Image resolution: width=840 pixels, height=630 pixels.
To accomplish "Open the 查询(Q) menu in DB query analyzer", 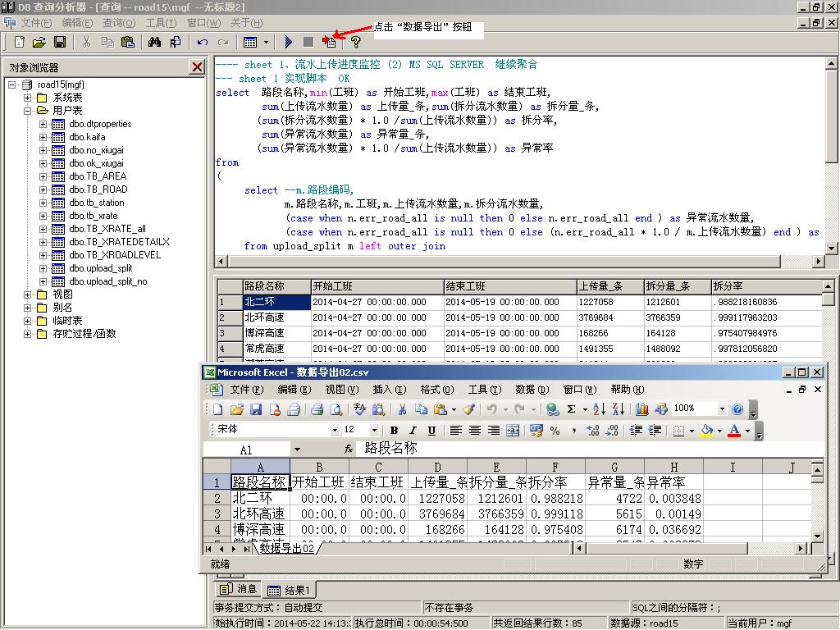I will (119, 22).
